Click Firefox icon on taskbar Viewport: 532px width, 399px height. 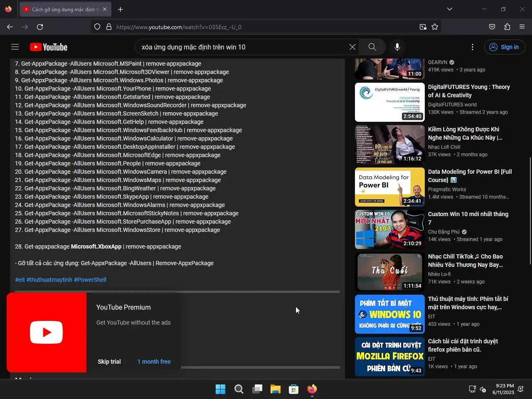click(312, 389)
